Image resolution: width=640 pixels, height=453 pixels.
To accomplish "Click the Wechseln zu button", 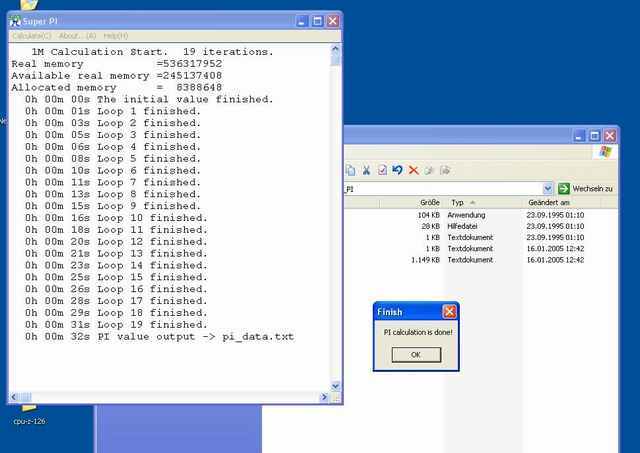I will click(586, 189).
